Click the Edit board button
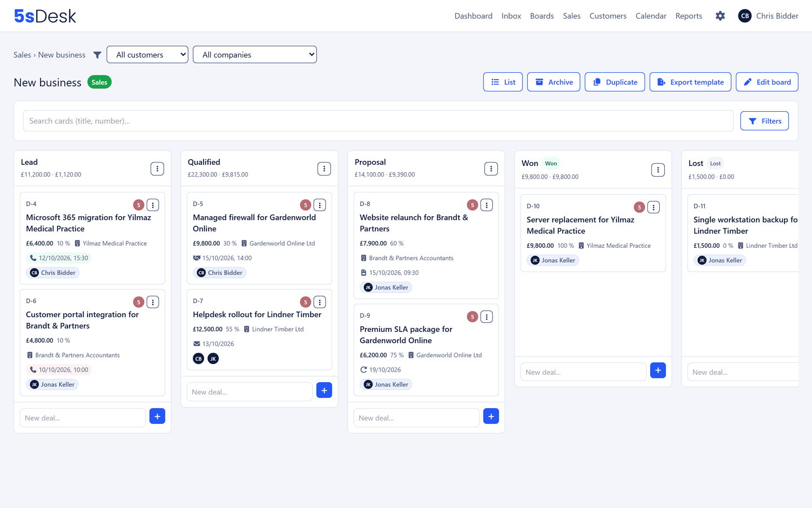Screen dimensions: 812x508 pyautogui.click(x=767, y=82)
